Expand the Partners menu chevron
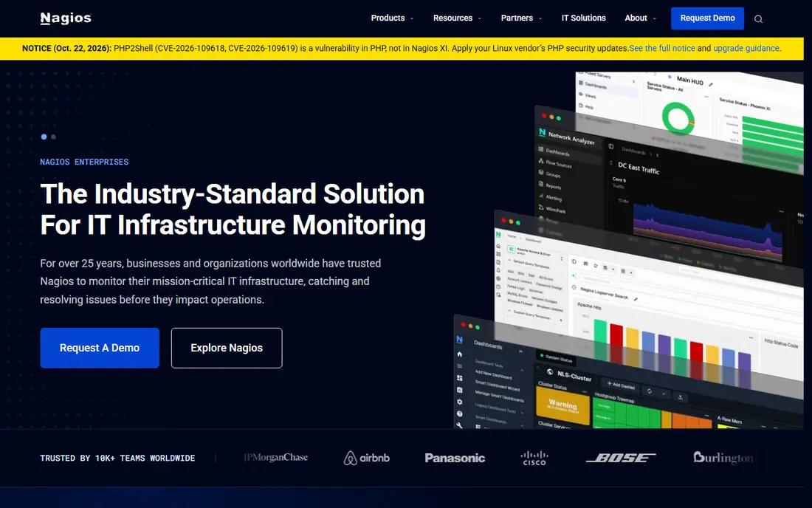The height and width of the screenshot is (508, 812). tap(540, 18)
